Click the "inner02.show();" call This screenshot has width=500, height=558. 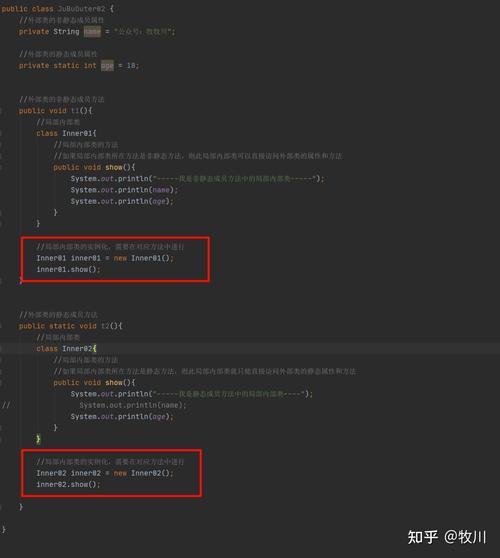pos(68,484)
